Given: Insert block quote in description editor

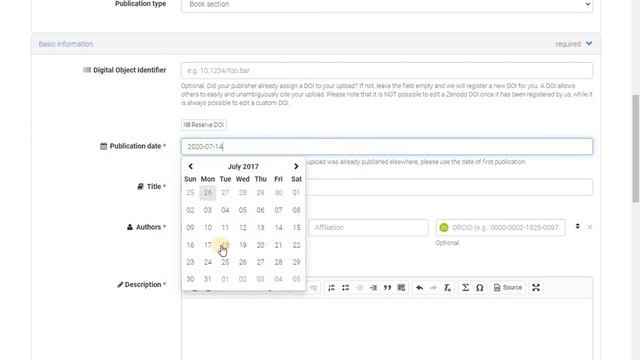Looking at the screenshot, I should (387, 288).
